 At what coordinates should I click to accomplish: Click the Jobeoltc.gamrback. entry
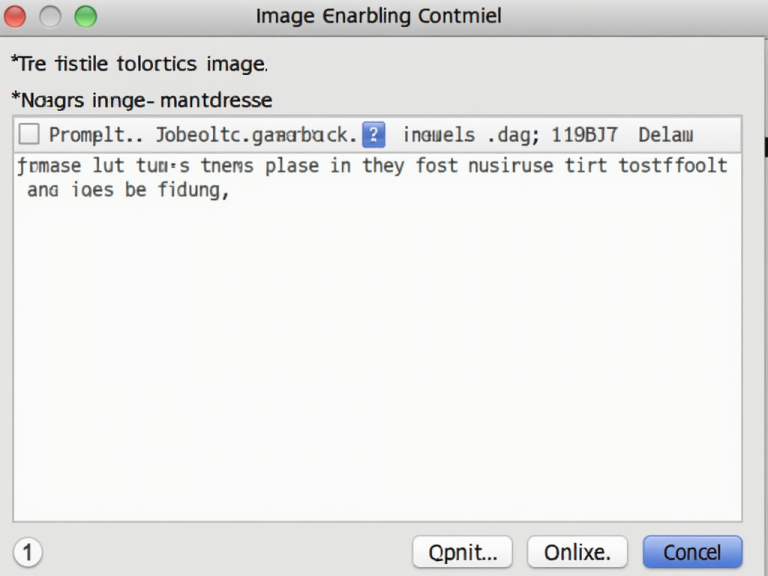coord(256,135)
